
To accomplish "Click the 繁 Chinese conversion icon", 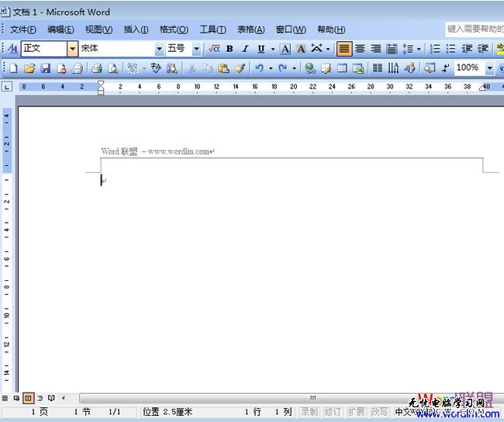I will click(x=133, y=68).
